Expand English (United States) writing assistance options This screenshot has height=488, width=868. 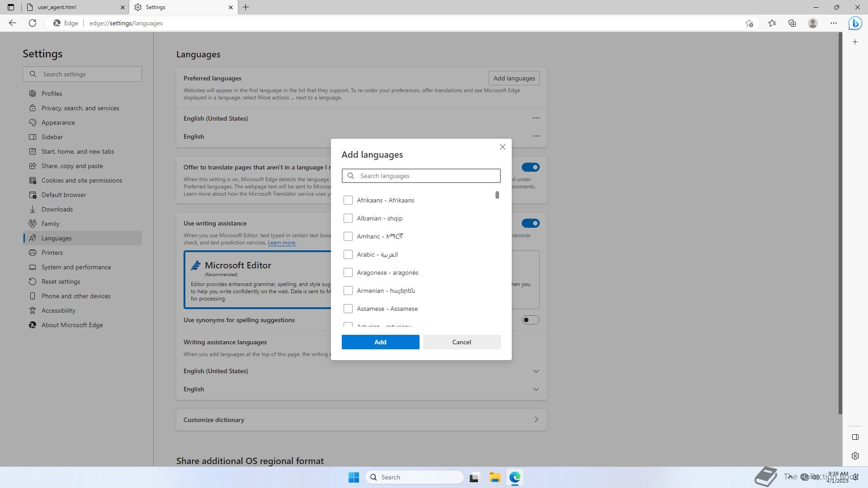[536, 371]
